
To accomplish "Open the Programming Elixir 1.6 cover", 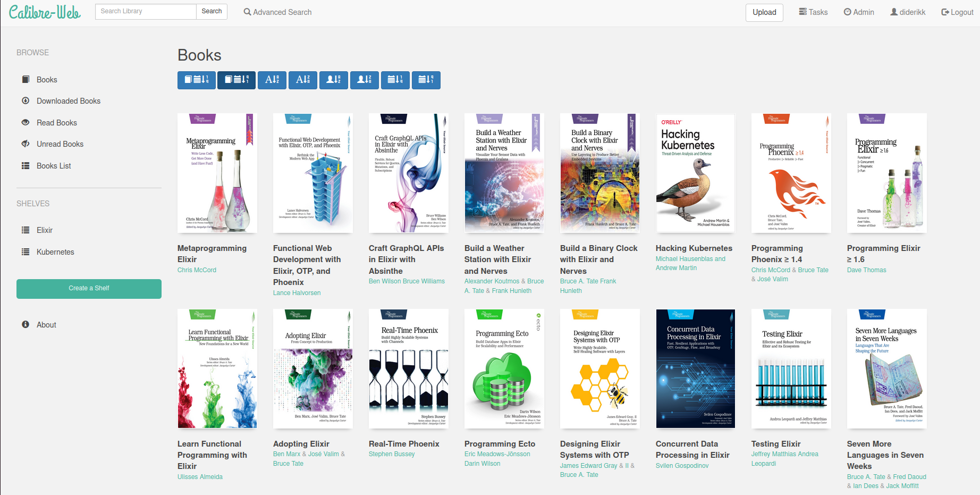I will coord(887,173).
